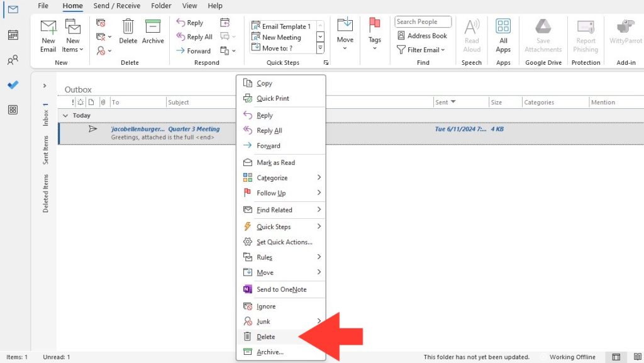Image resolution: width=644 pixels, height=363 pixels.
Task: Choose Delete in the context menu
Action: (x=281, y=337)
